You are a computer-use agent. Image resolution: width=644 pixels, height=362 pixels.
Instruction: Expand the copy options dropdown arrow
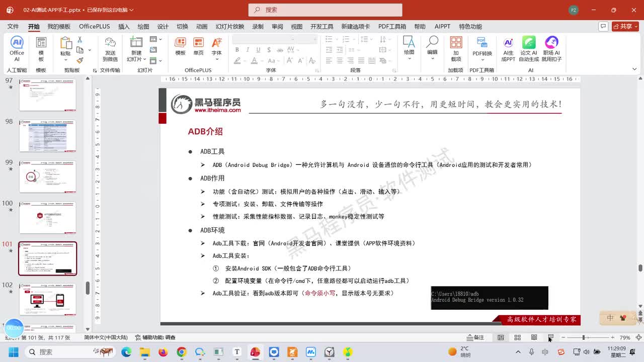[89, 50]
